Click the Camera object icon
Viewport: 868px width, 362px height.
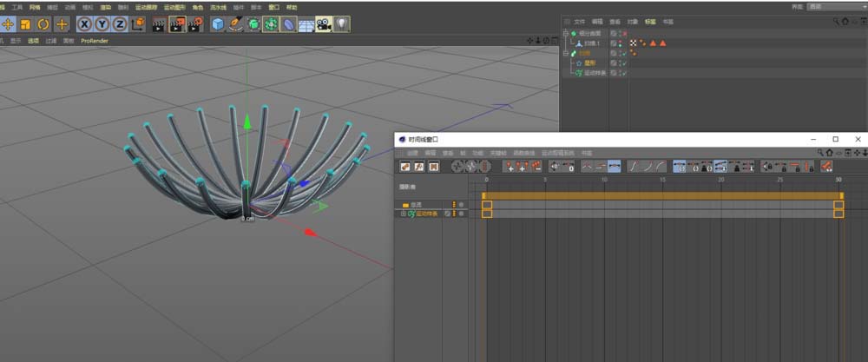(x=324, y=24)
